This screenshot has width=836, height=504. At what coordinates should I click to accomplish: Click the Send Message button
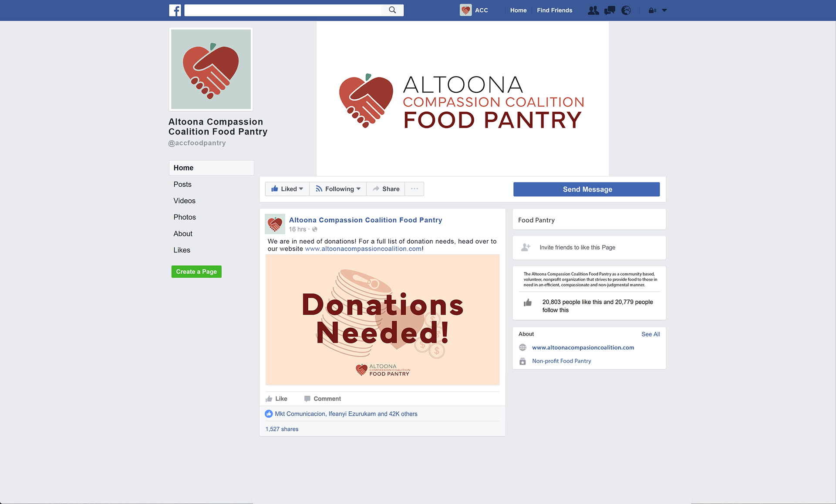click(x=587, y=189)
